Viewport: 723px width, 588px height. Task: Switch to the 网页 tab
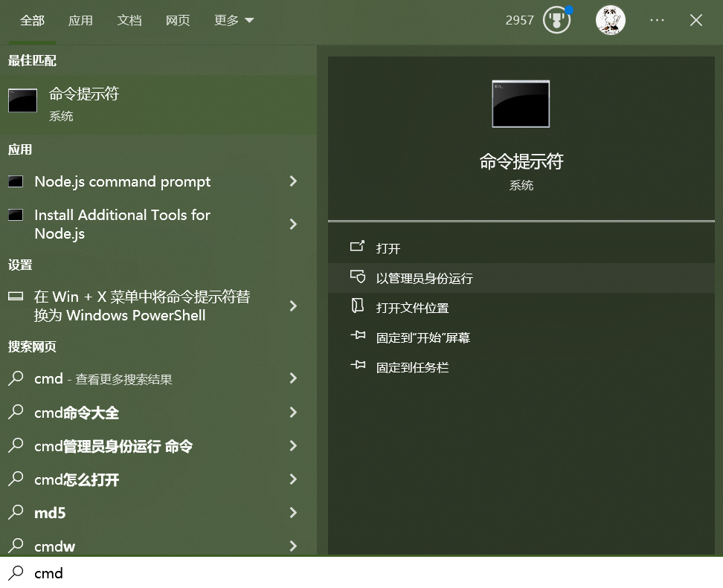coord(178,21)
